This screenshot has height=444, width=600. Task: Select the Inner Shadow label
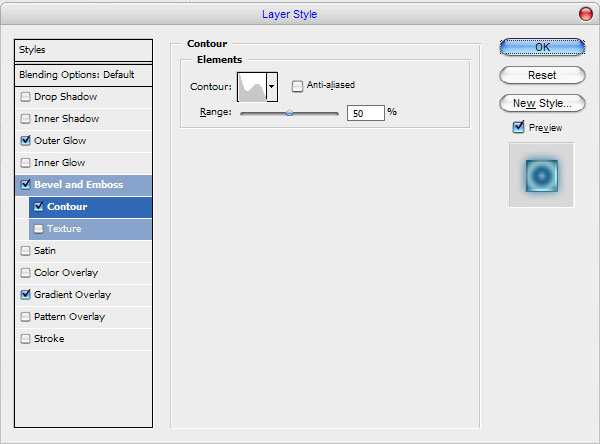click(67, 119)
